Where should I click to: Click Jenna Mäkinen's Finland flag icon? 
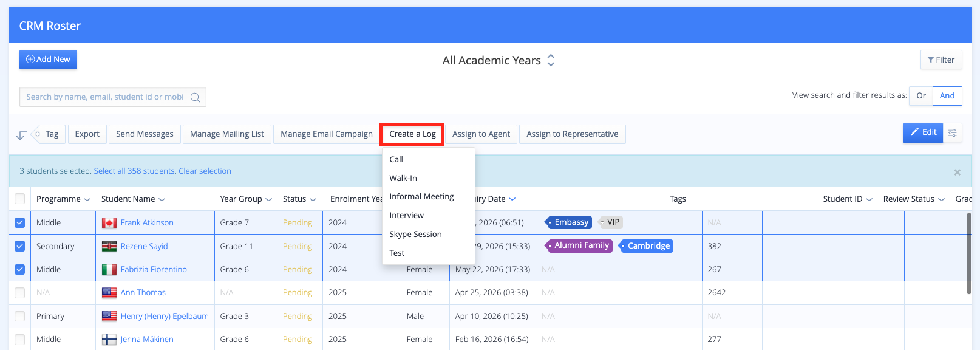[x=109, y=340]
